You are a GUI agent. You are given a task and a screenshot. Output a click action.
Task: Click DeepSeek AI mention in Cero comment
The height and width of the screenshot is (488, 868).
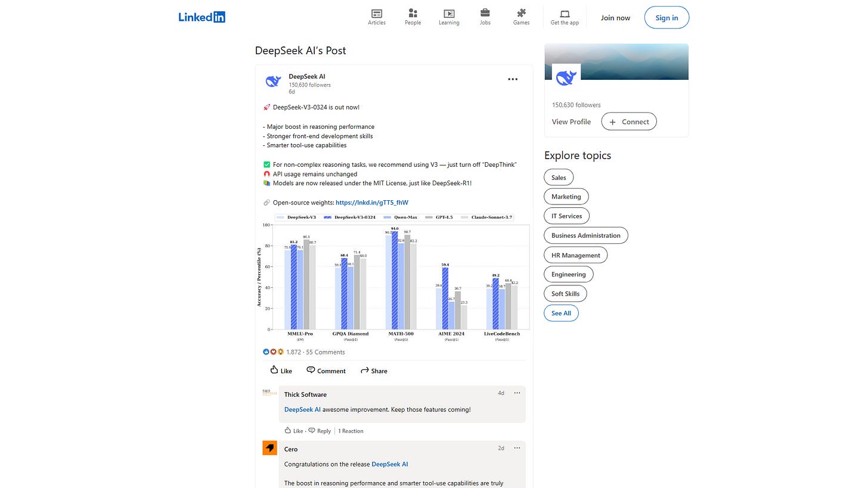(390, 464)
